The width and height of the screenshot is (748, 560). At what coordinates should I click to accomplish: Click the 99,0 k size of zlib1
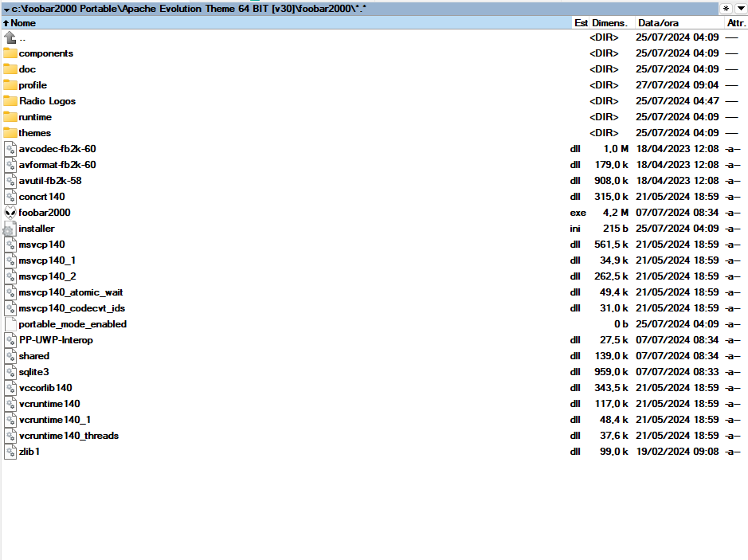click(x=614, y=452)
